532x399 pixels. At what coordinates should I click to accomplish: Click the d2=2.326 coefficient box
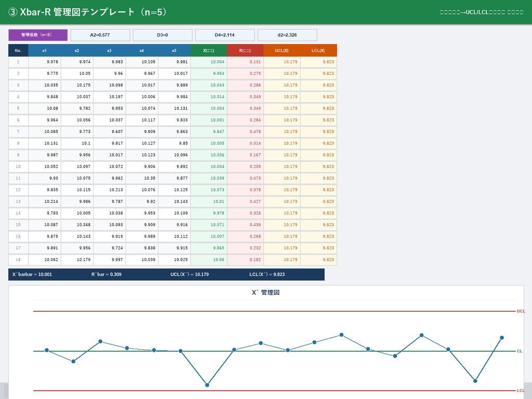[287, 35]
